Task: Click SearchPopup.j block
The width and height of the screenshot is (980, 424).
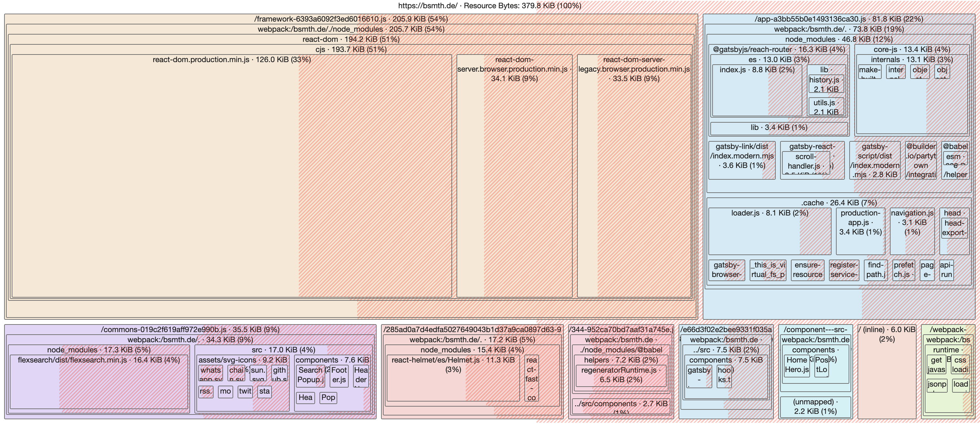Action: (x=311, y=376)
